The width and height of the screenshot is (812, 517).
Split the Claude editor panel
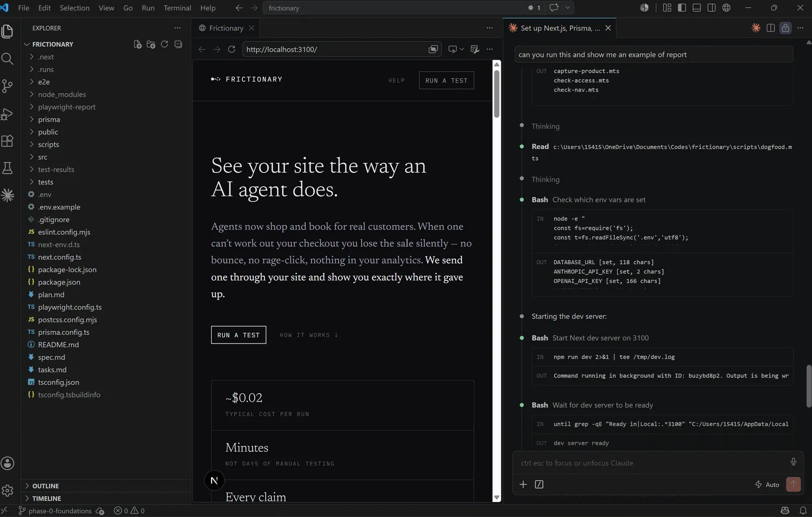[x=770, y=28]
